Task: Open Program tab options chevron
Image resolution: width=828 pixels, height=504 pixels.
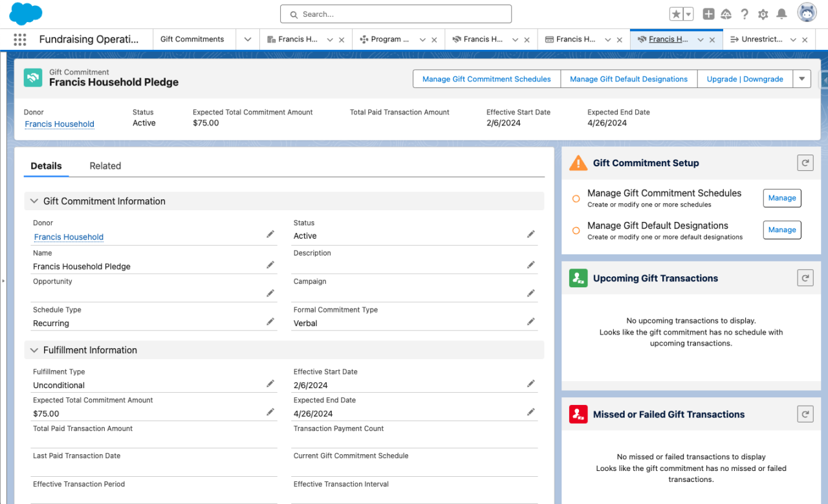Action: tap(422, 39)
